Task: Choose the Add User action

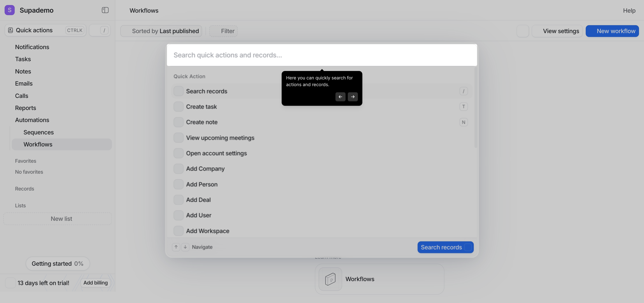Action: 322,215
